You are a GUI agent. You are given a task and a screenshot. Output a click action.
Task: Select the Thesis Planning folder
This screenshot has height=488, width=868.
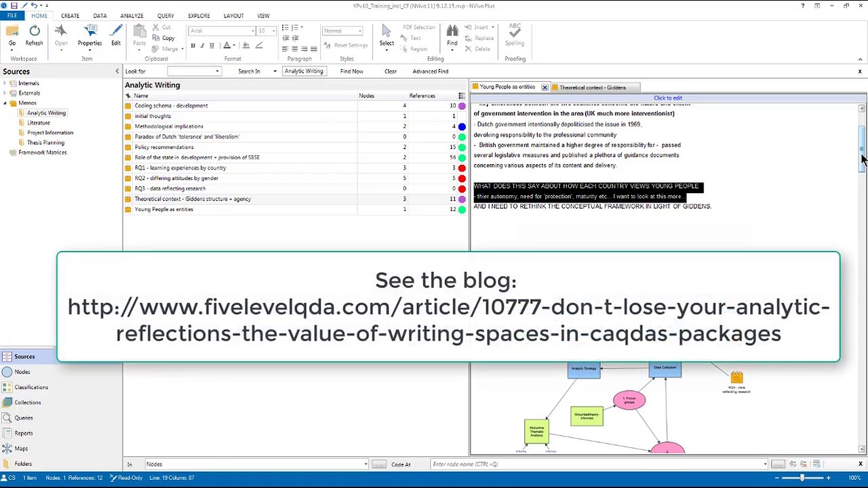pos(45,142)
